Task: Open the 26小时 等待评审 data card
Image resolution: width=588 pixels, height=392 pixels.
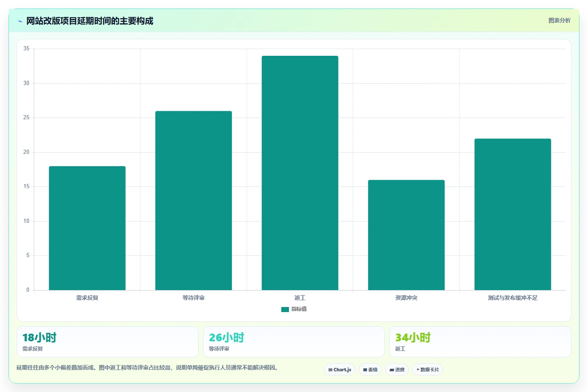Action: 294,342
